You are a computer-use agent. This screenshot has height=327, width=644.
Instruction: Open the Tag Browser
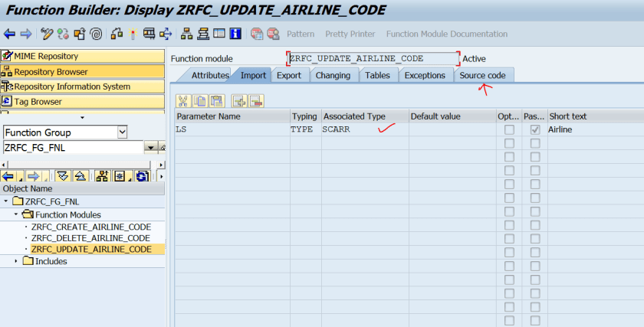(82, 102)
